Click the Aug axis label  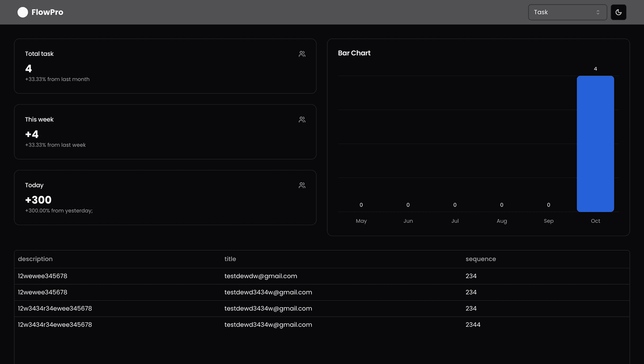(x=502, y=221)
